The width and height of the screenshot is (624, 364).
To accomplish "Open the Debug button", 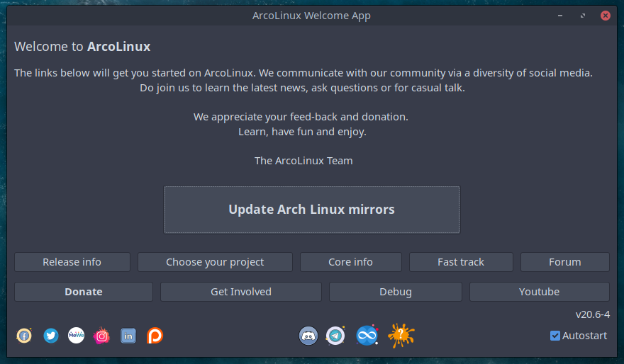I will pyautogui.click(x=396, y=292).
